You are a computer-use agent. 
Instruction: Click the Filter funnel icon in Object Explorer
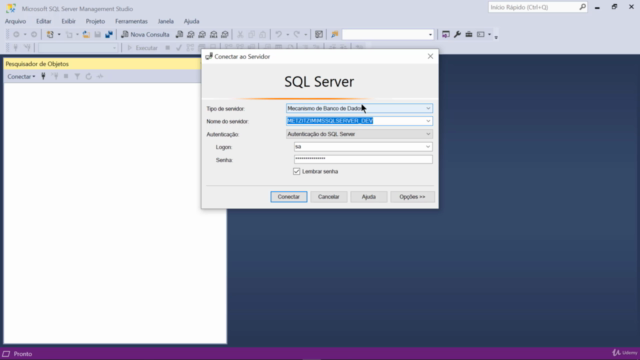click(x=77, y=76)
